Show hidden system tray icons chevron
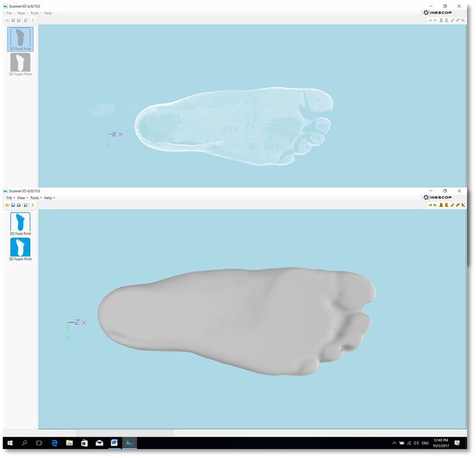476x458 pixels. click(394, 442)
